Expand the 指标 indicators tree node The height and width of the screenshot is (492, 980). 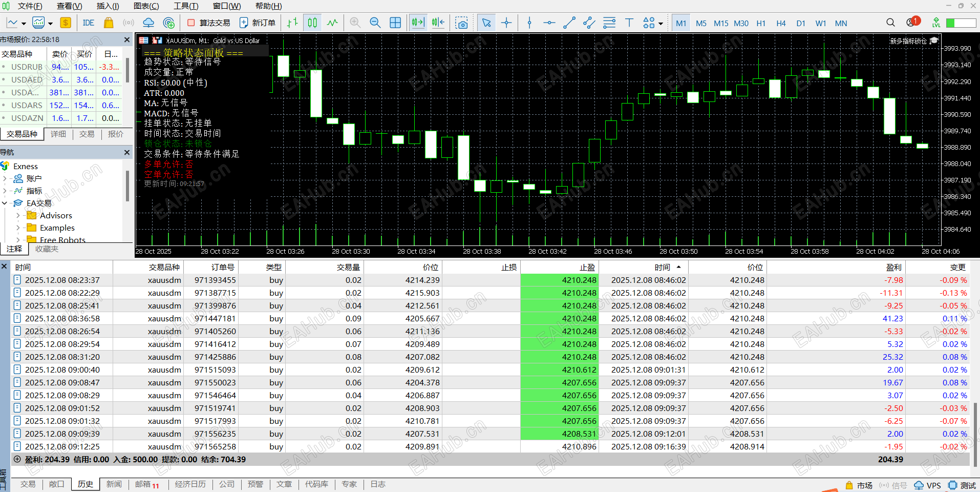(5, 191)
